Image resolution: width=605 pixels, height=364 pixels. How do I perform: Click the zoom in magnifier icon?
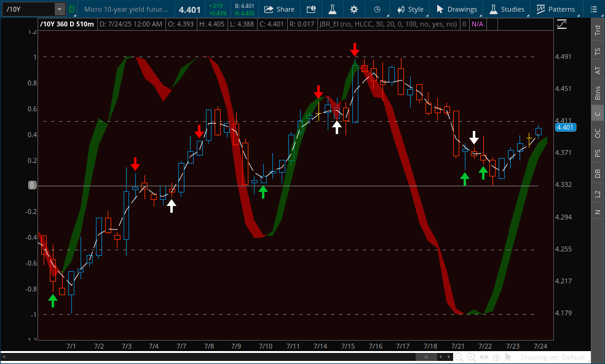coord(471,357)
